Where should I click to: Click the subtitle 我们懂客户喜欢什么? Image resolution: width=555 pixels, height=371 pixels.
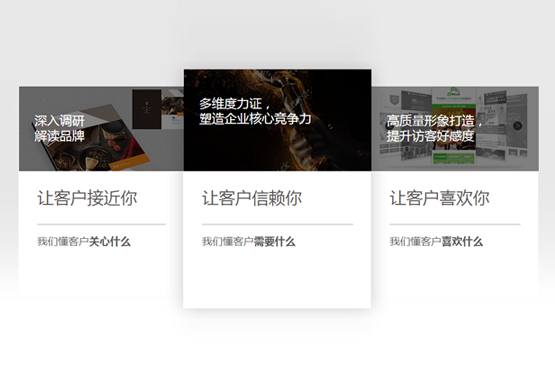point(436,242)
